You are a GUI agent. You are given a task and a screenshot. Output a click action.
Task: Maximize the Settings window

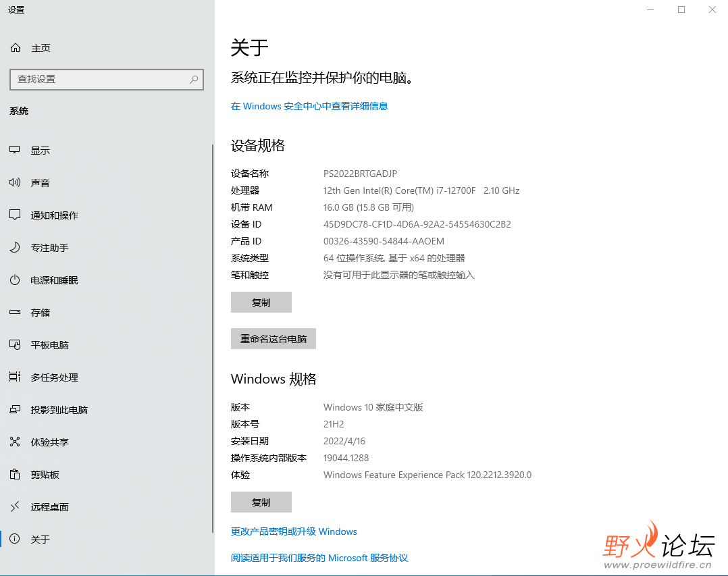point(681,9)
